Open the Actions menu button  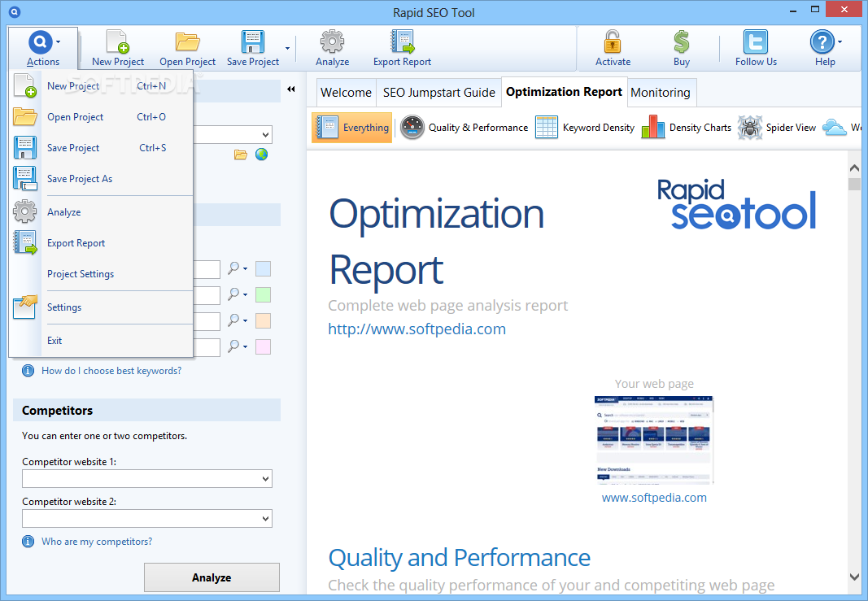tap(43, 49)
